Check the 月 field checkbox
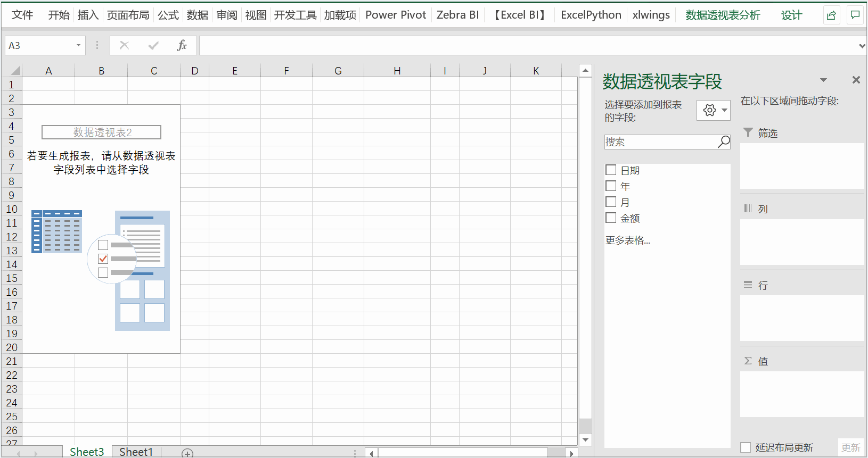Screen dimensions: 868x458 [611, 202]
